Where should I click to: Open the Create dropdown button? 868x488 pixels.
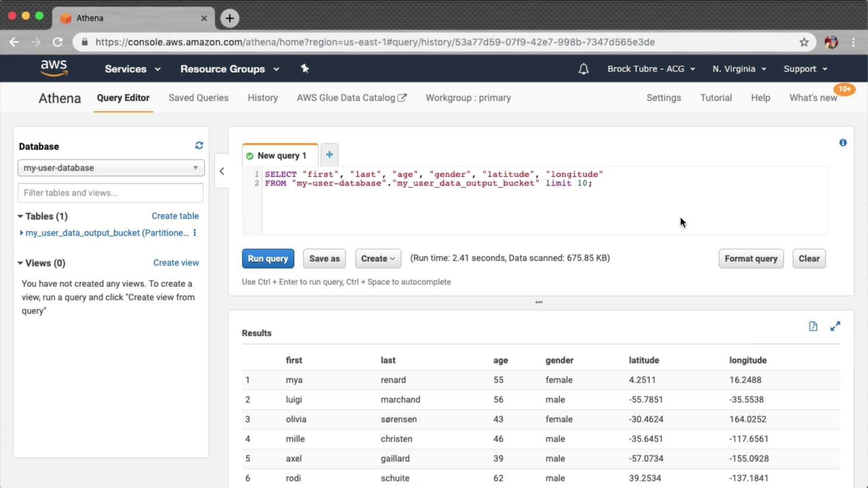378,258
